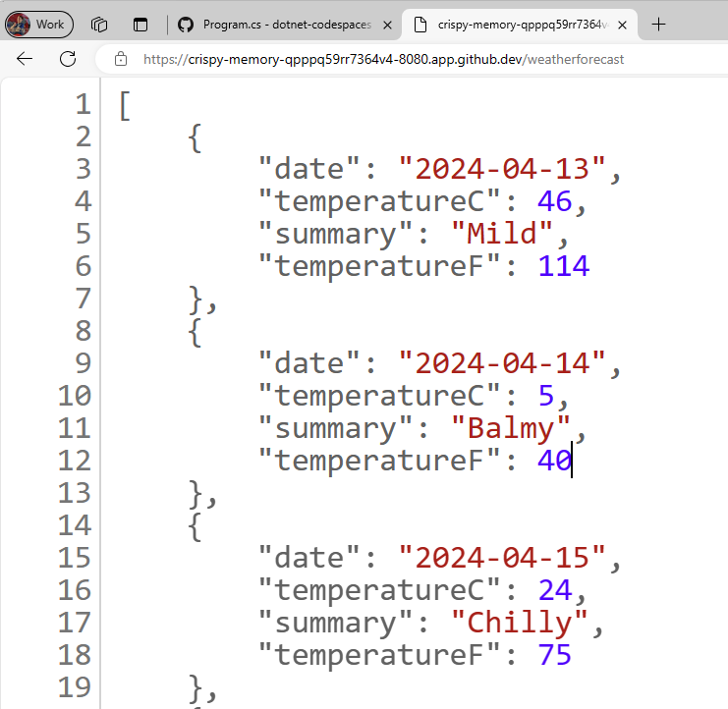Click the Back arrow button
Image resolution: width=728 pixels, height=709 pixels.
(x=25, y=59)
